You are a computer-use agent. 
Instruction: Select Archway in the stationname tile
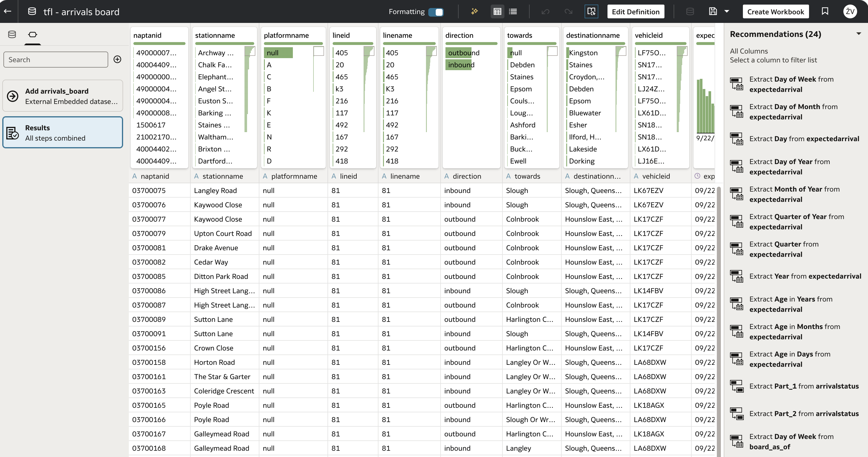click(x=216, y=53)
